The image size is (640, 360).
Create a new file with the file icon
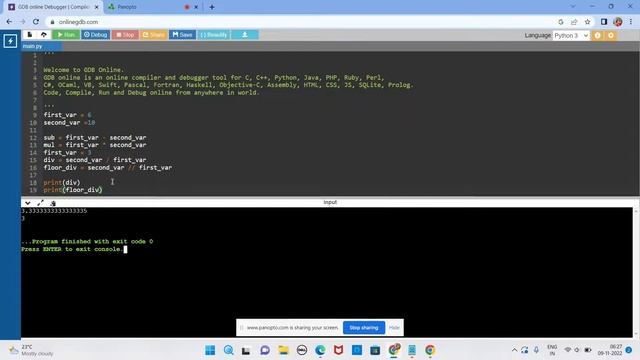[x=30, y=35]
